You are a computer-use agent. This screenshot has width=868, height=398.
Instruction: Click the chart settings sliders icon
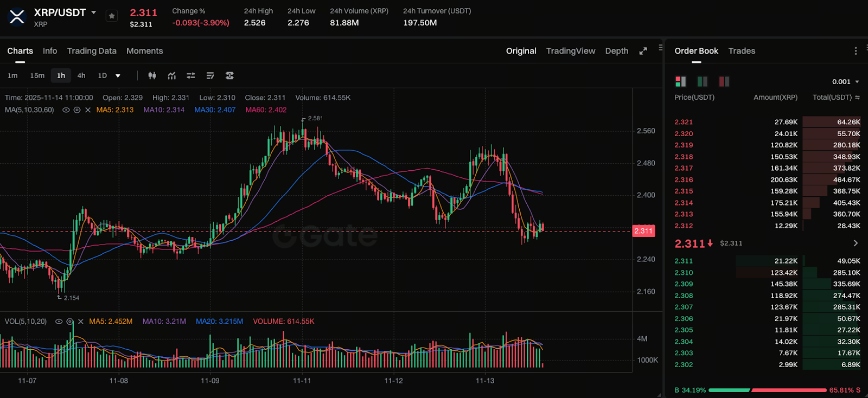click(x=191, y=76)
